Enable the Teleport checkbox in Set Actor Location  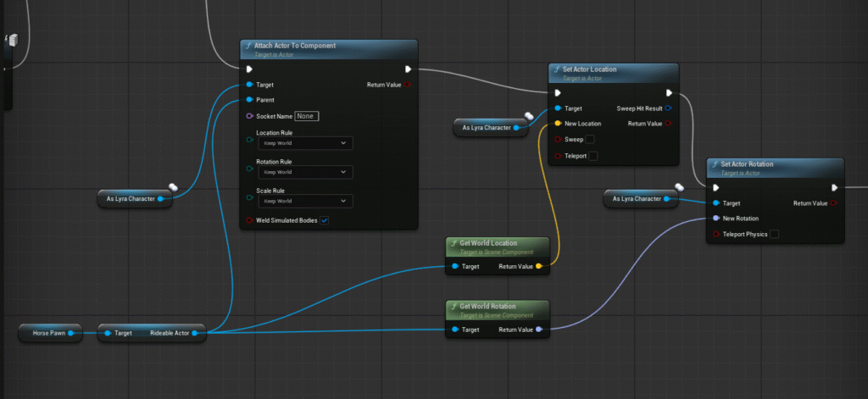click(593, 156)
